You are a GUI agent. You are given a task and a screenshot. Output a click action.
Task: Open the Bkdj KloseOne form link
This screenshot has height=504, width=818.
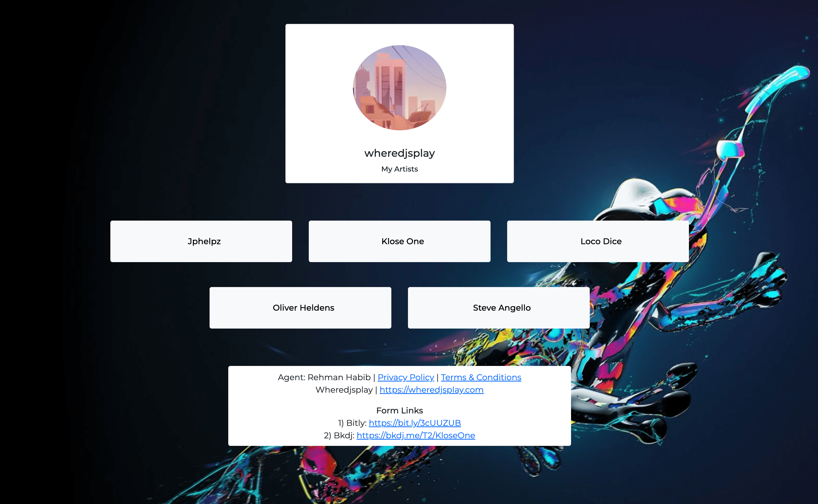click(x=416, y=435)
